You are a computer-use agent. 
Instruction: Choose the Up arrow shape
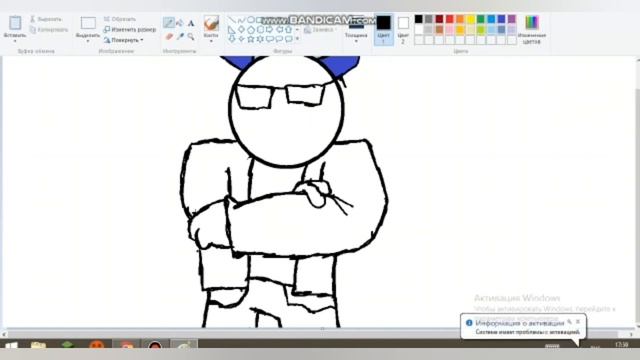pyautogui.click(x=289, y=30)
